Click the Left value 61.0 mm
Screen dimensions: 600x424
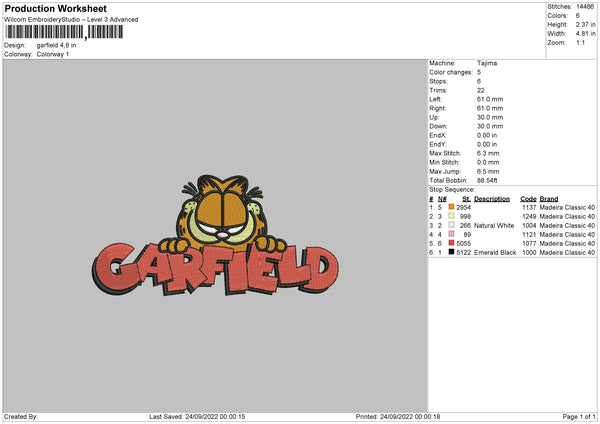coord(490,99)
